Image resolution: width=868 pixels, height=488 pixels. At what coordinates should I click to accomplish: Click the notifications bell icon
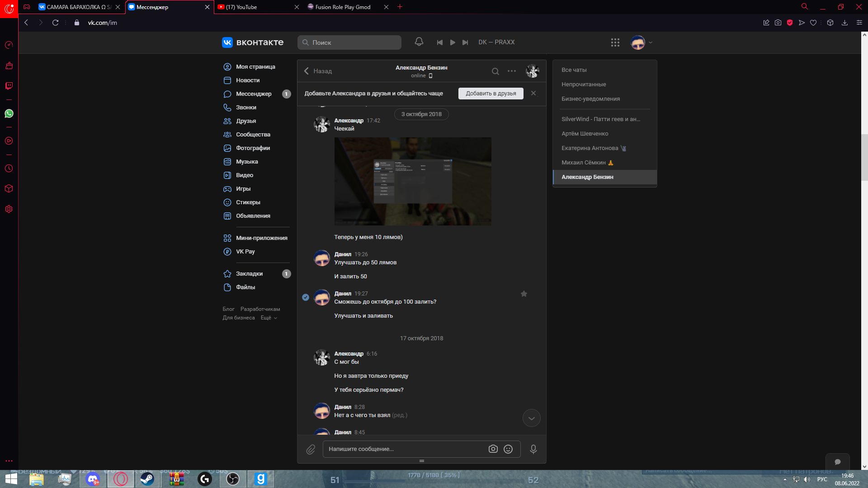[x=419, y=42]
